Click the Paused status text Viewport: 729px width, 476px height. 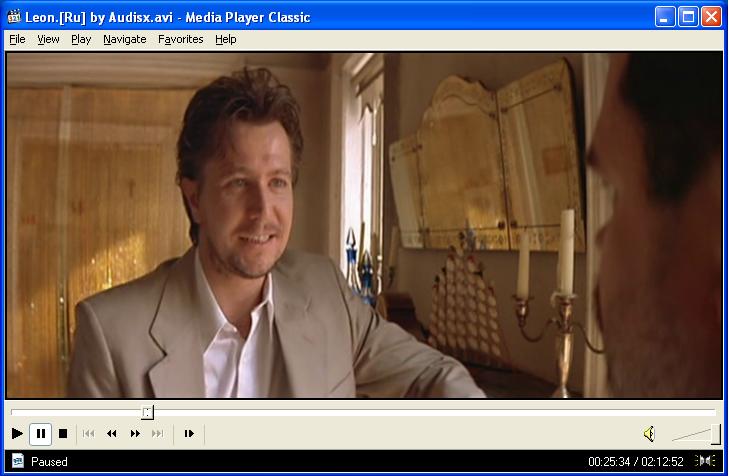tap(49, 462)
